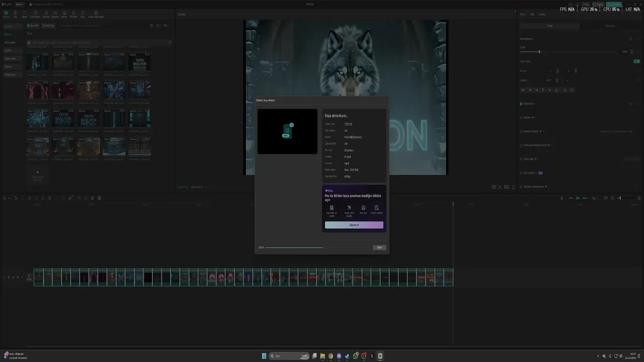Click the timeline zoom-out magnifier icon
644x362 pixels.
(612, 198)
